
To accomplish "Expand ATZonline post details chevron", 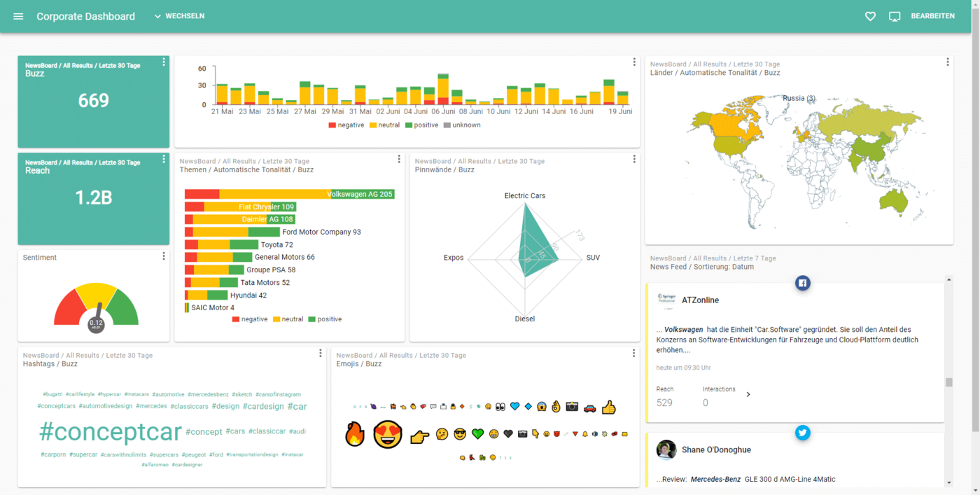I will click(x=748, y=395).
